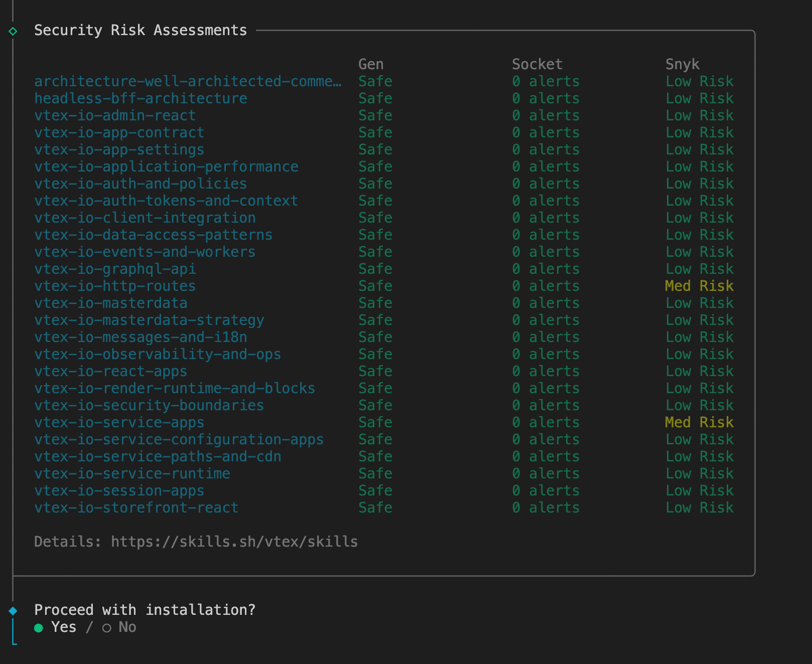Viewport: 812px width, 664px height.
Task: Click 0 alerts for vtex-io-client-integration
Action: click(546, 218)
